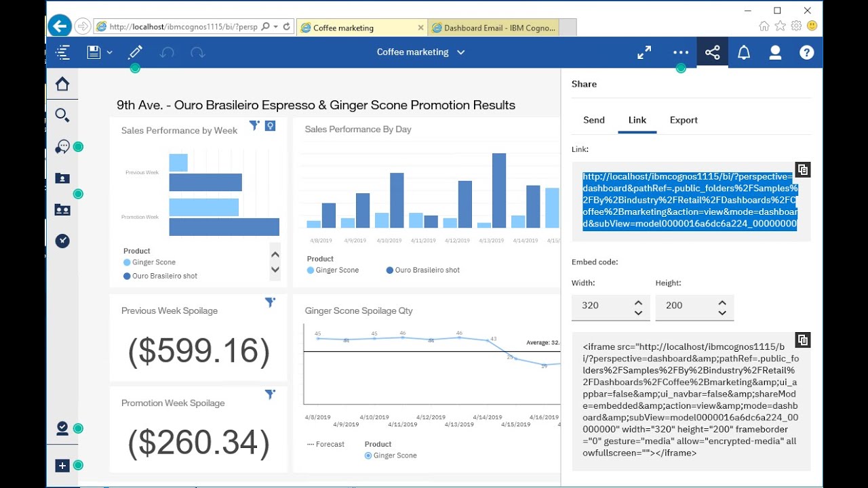Open the Help question mark icon
The image size is (868, 488).
[806, 52]
